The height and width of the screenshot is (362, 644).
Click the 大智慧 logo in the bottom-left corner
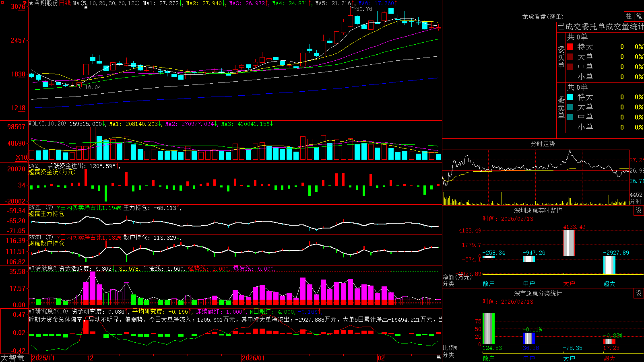(x=12, y=358)
